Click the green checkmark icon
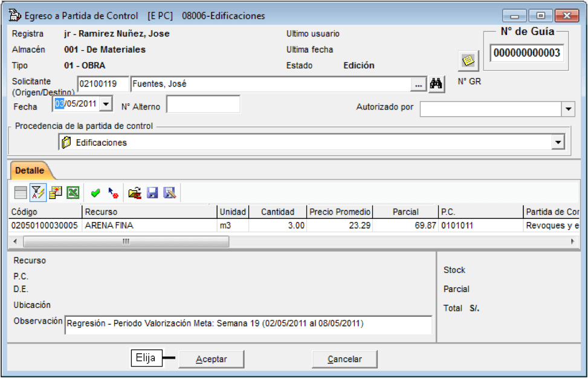 pyautogui.click(x=95, y=193)
